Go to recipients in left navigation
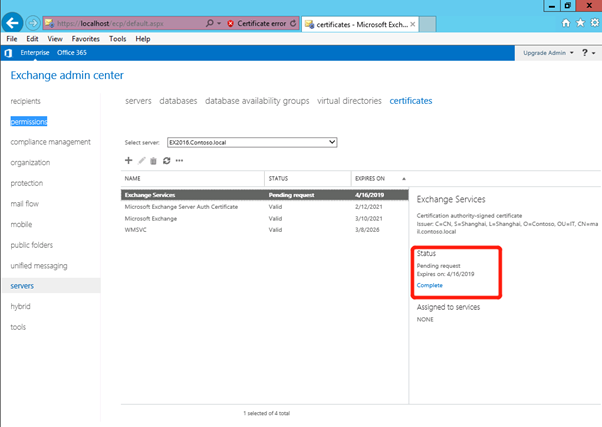The height and width of the screenshot is (427, 602). [25, 101]
